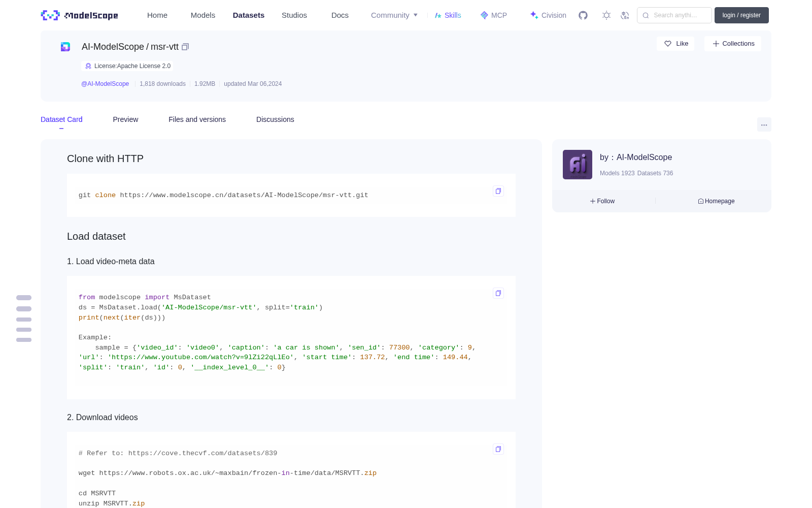Add dataset to Collections
812x508 pixels.
[733, 44]
